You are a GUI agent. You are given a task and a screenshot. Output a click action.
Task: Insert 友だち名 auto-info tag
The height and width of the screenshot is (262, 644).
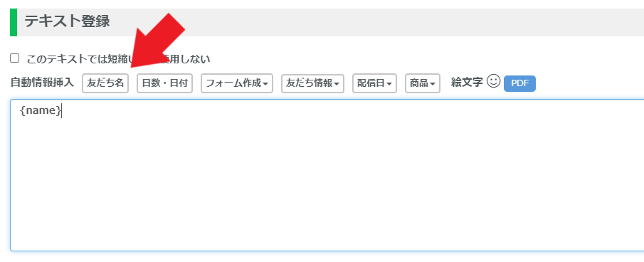tap(105, 83)
